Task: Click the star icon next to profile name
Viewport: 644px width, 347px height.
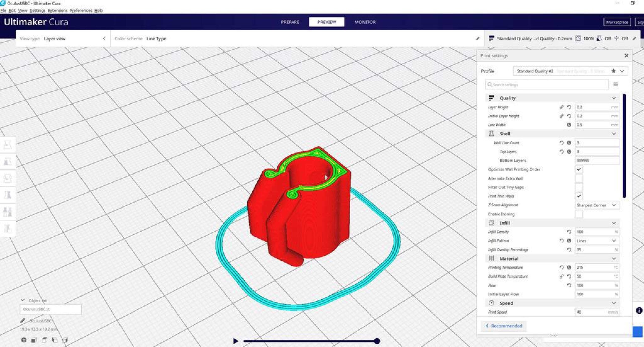Action: [x=613, y=71]
